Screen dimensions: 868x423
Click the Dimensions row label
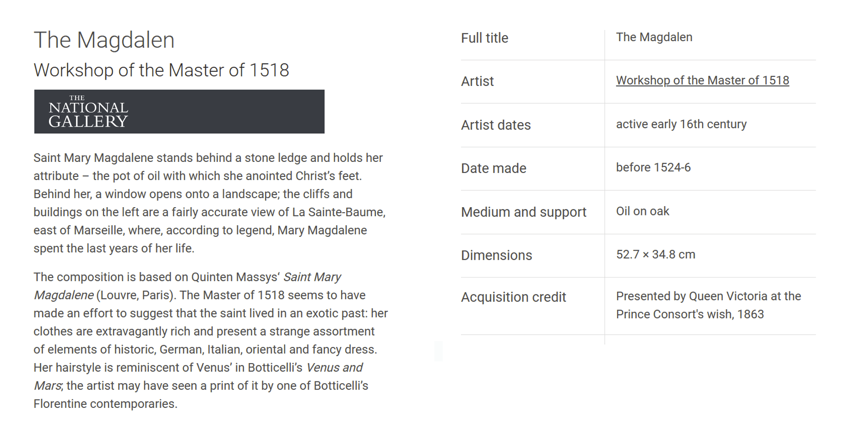(x=497, y=255)
